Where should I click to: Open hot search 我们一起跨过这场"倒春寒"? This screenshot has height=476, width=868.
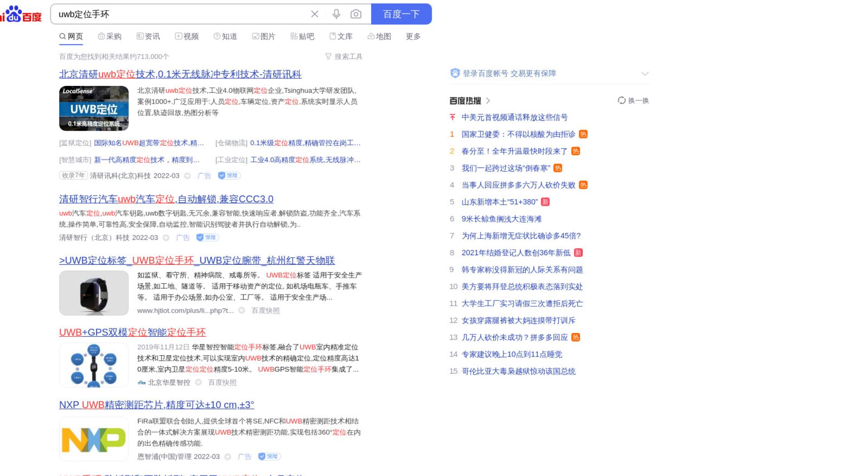pyautogui.click(x=506, y=168)
